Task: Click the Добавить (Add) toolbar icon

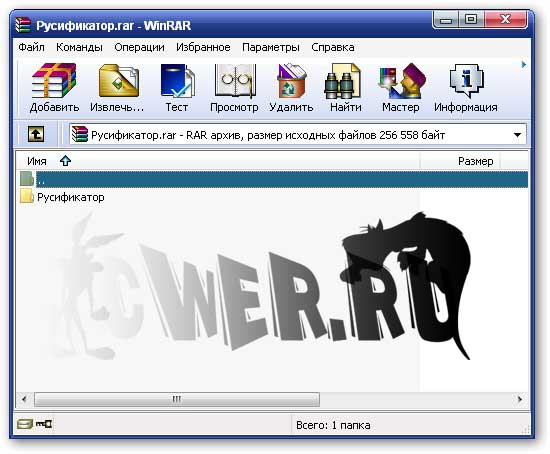Action: tap(54, 81)
